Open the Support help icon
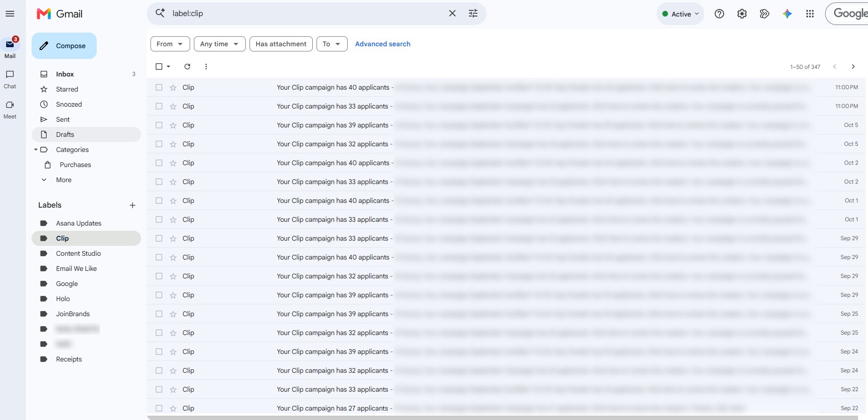 pos(719,14)
